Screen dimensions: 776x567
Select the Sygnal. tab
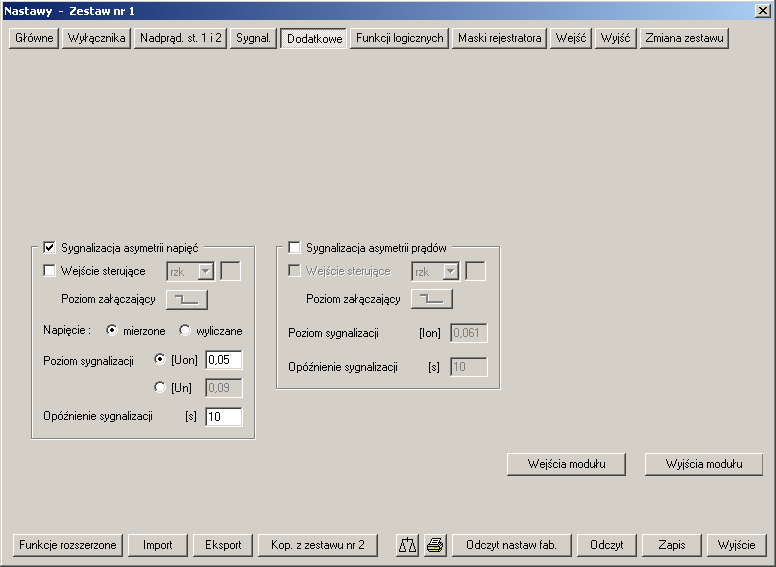(253, 38)
